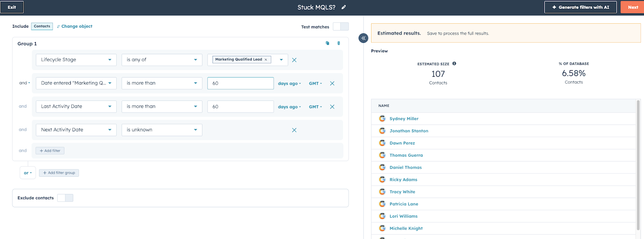
Task: Open the Sydney Miller contact link
Action: (404, 119)
